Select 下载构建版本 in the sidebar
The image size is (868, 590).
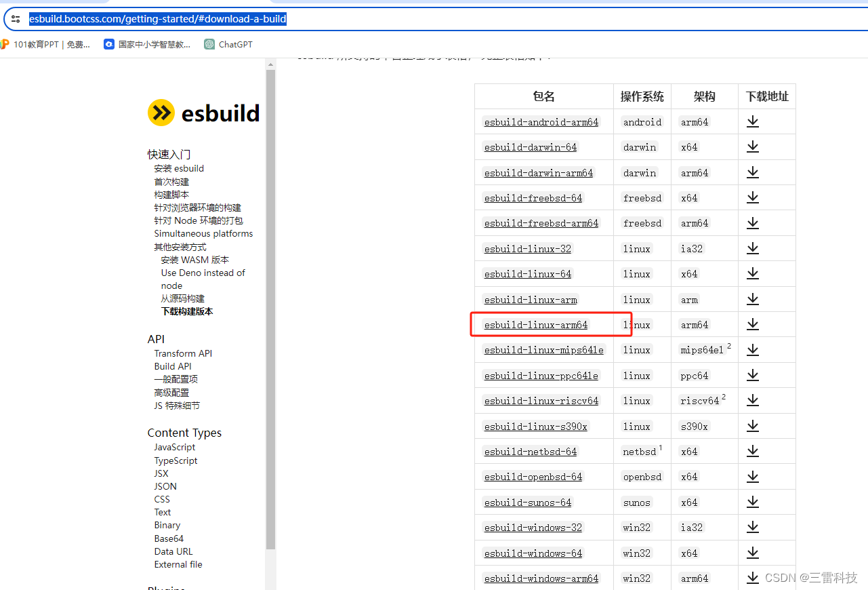pos(186,311)
